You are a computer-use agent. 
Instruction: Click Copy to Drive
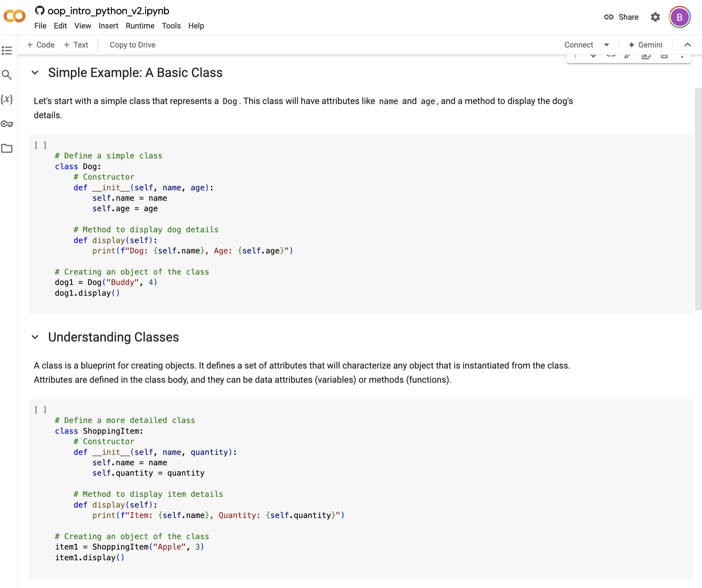(x=132, y=45)
